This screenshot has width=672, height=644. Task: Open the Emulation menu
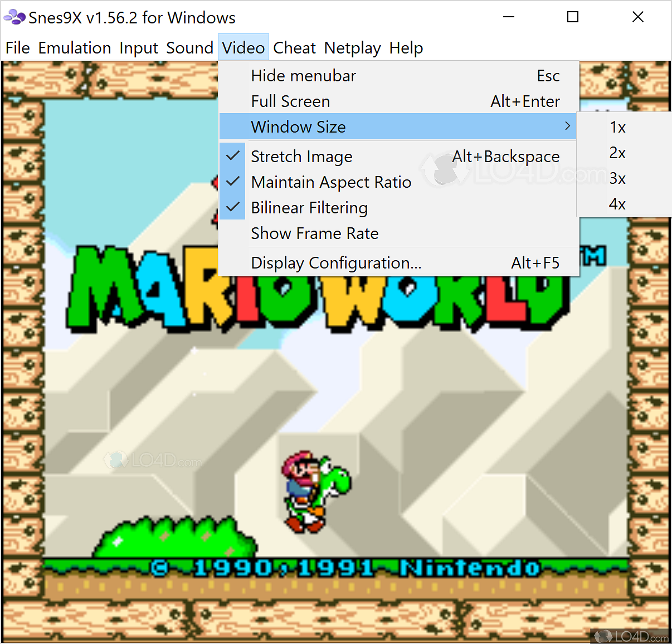(75, 48)
